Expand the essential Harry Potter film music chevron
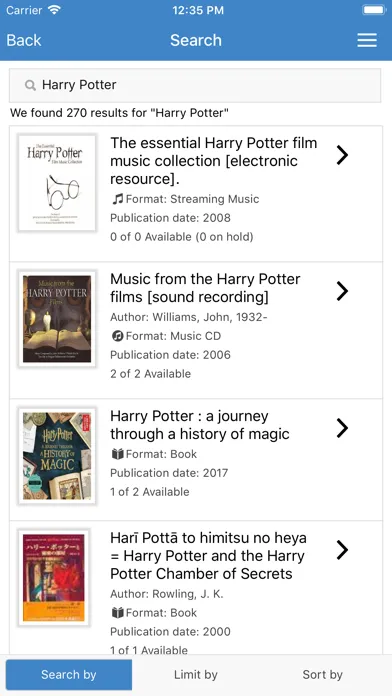Viewport: 392px width, 696px height. (x=342, y=155)
